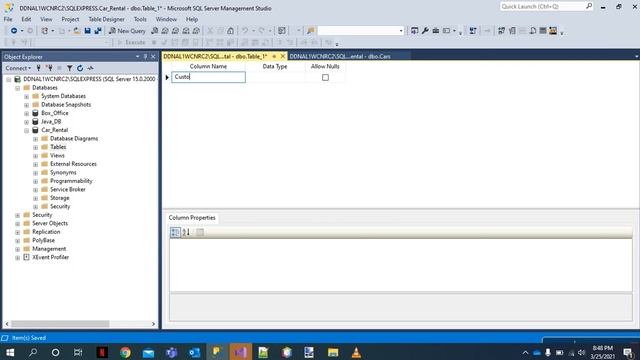Click the Disconnect icon in Object Explorer
The image size is (640, 360).
click(x=49, y=68)
